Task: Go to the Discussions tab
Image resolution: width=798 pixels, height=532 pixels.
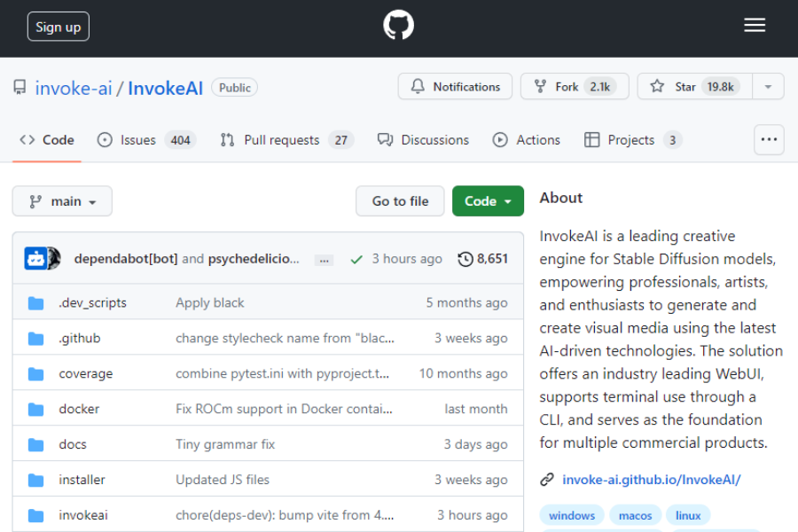Action: [x=423, y=140]
